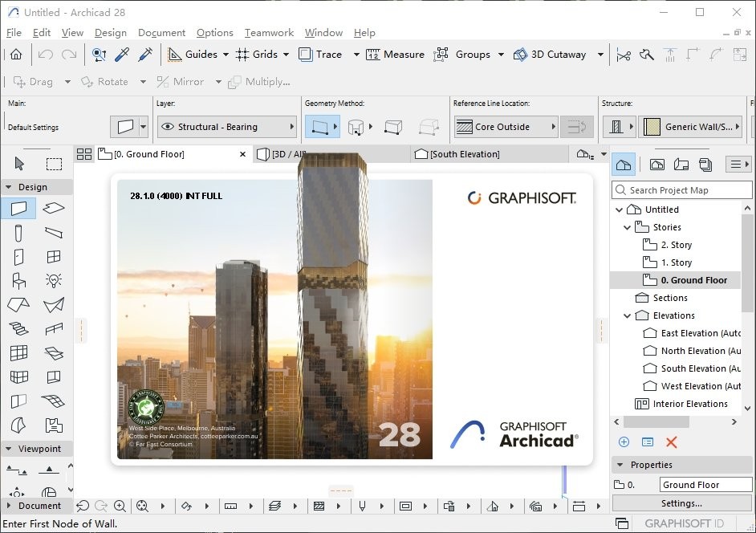Screen dimensions: 756x533
Task: Activate the Object tool with chair icon
Action: [x=18, y=279]
